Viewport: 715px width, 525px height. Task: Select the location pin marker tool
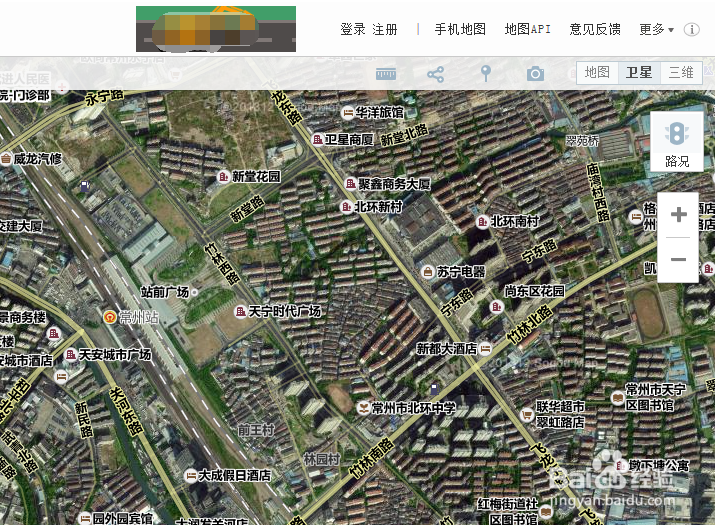(486, 73)
